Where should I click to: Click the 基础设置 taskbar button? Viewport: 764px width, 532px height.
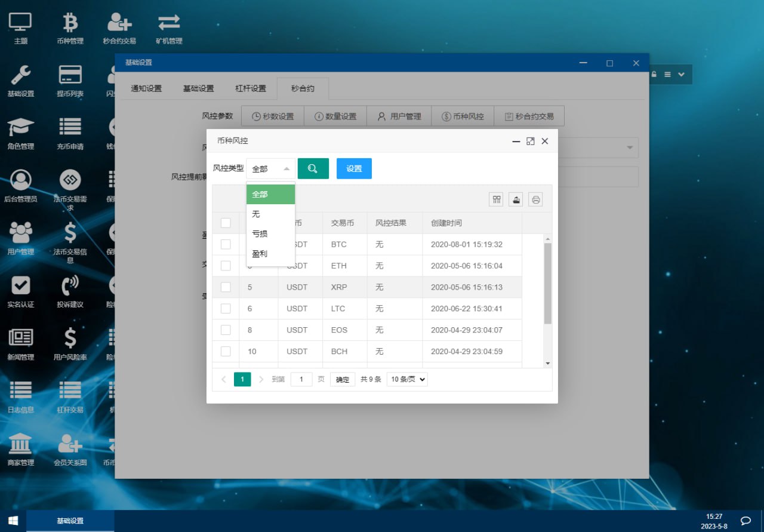point(70,521)
